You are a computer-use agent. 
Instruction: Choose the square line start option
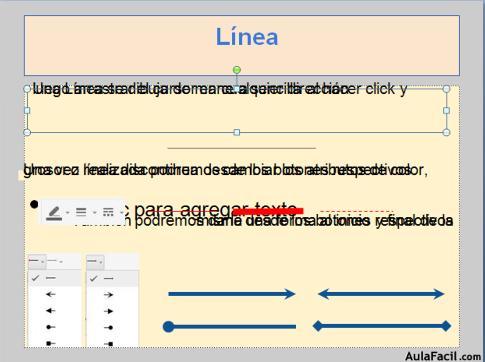tap(51, 343)
